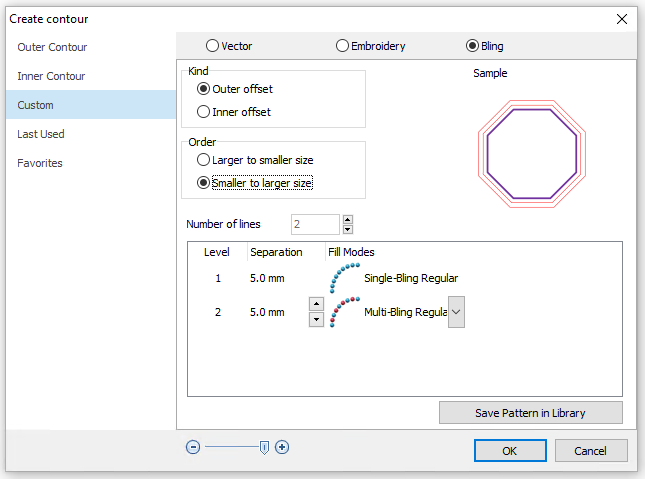
Task: Increase the number of lines with up arrow
Action: coord(347,219)
